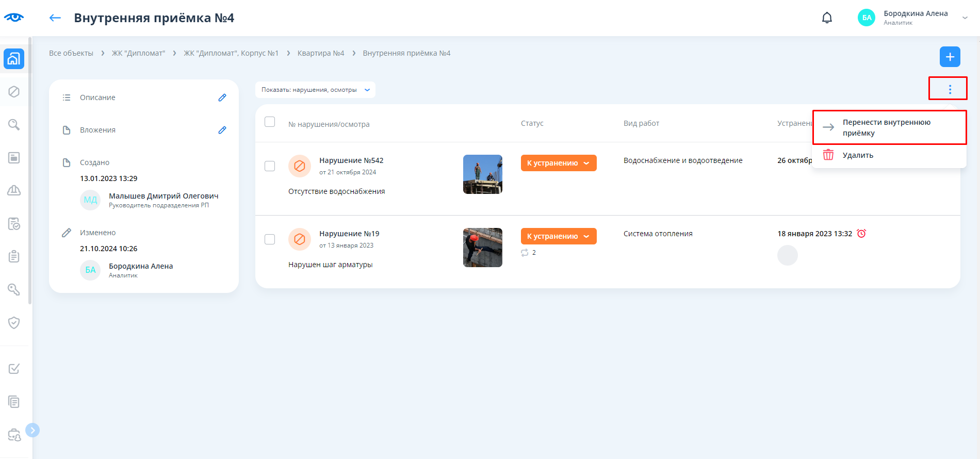Open the three-dot options menu
This screenshot has height=459, width=980.
click(950, 90)
